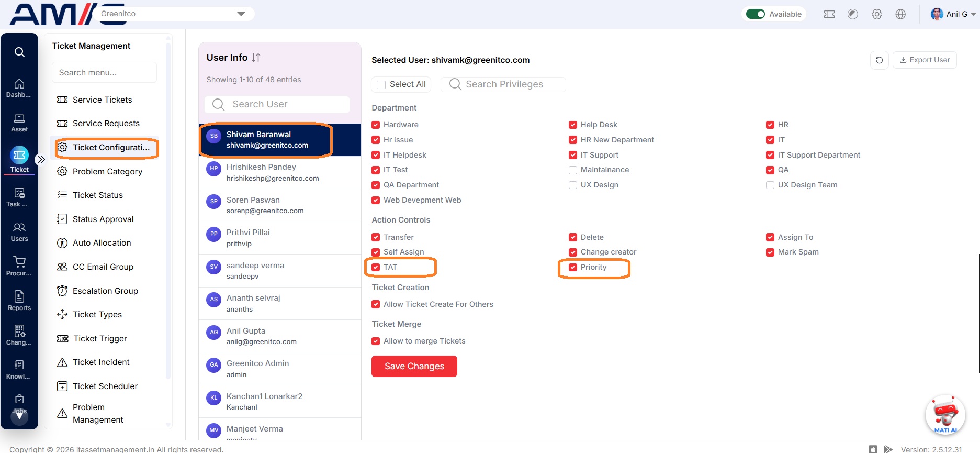
Task: Click the globe language icon
Action: [900, 14]
